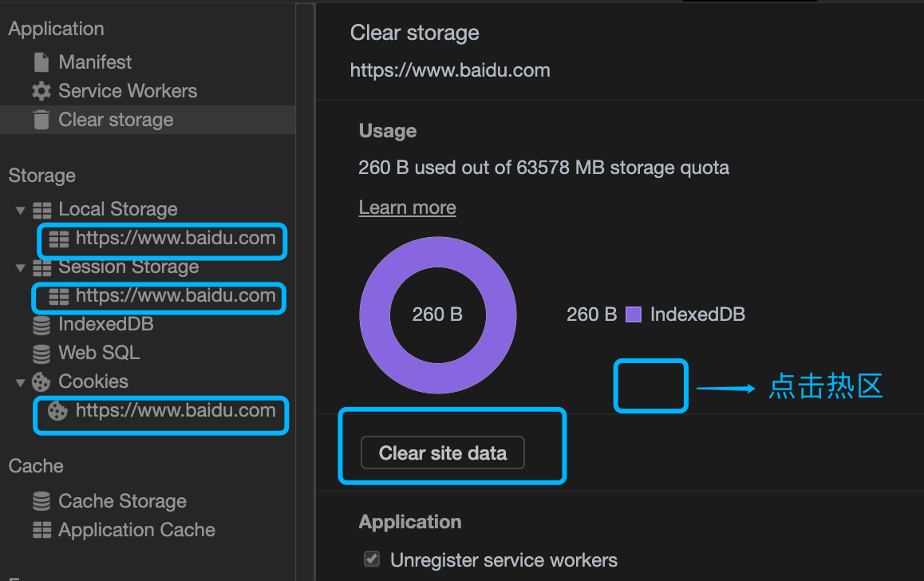924x581 pixels.
Task: Collapse the Local Storage tree node
Action: click(x=21, y=210)
